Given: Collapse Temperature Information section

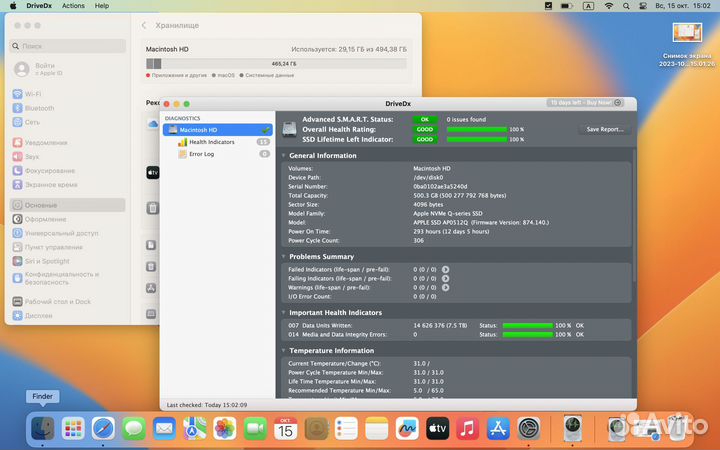Looking at the screenshot, I should point(284,350).
